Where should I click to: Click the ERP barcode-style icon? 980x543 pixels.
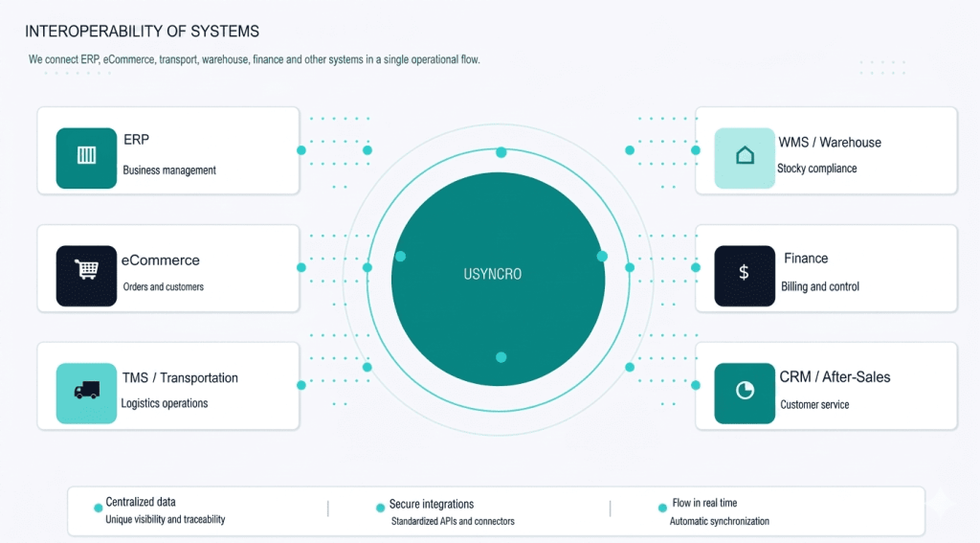pos(86,158)
